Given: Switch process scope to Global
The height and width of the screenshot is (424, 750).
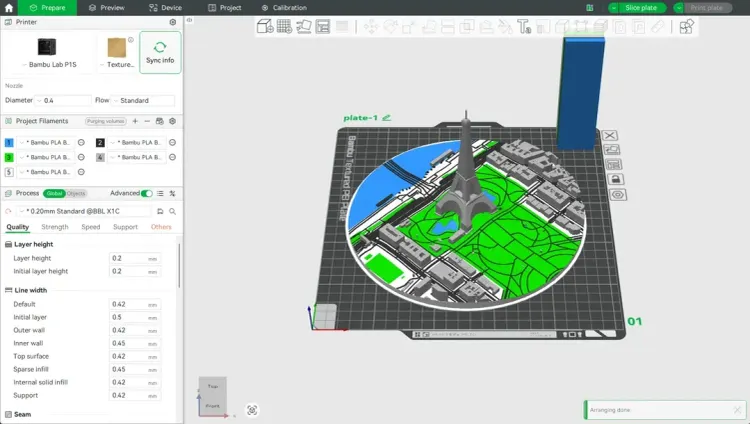Looking at the screenshot, I should 54,193.
